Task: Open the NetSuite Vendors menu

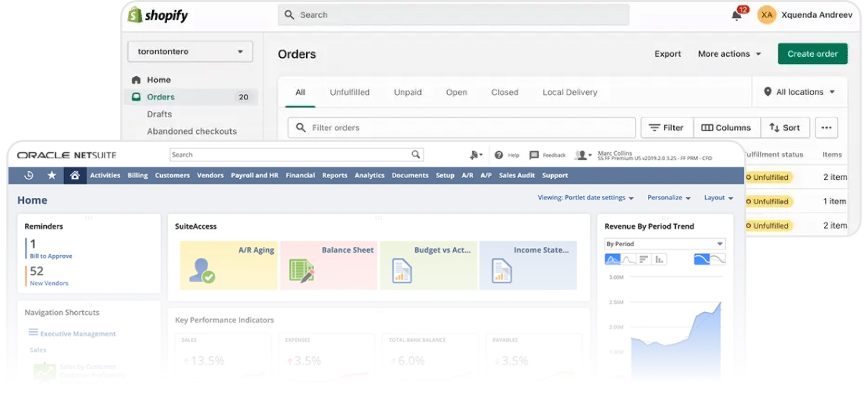Action: pos(210,175)
